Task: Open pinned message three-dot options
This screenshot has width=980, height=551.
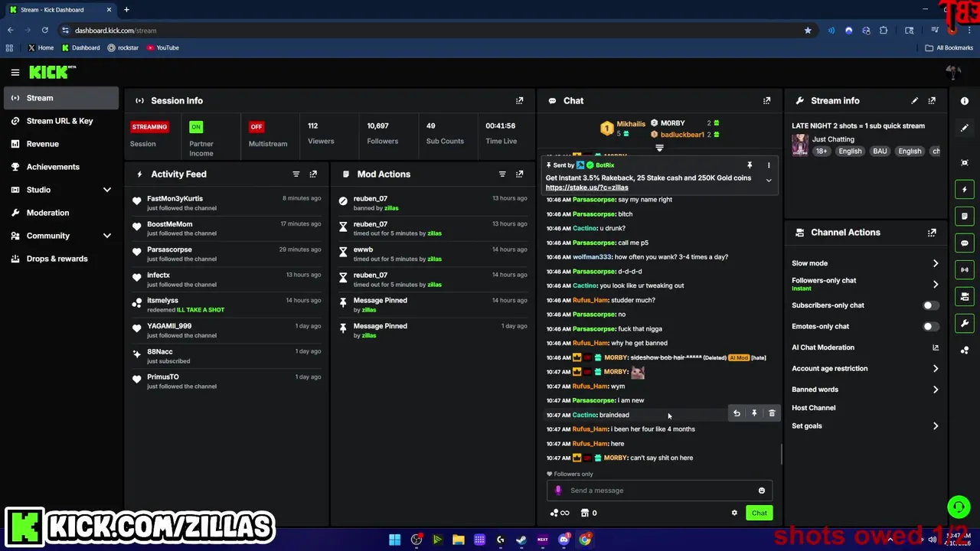Action: click(769, 165)
